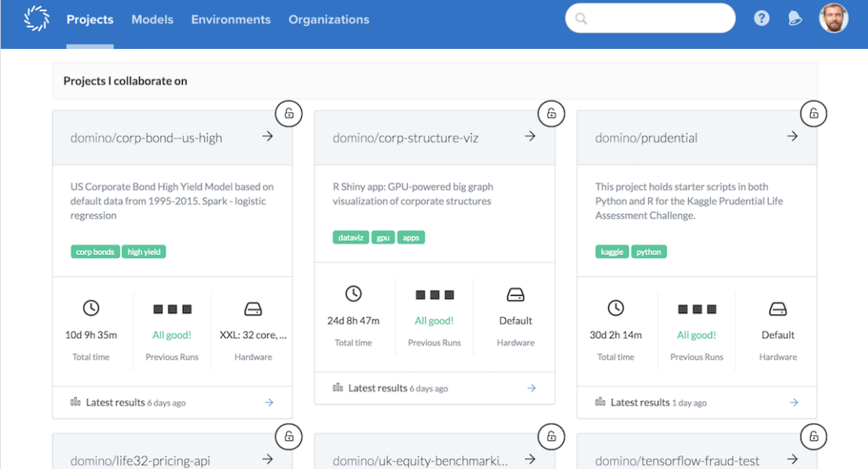The height and width of the screenshot is (469, 868).
Task: Click lock icon on prudential card
Action: pos(814,114)
